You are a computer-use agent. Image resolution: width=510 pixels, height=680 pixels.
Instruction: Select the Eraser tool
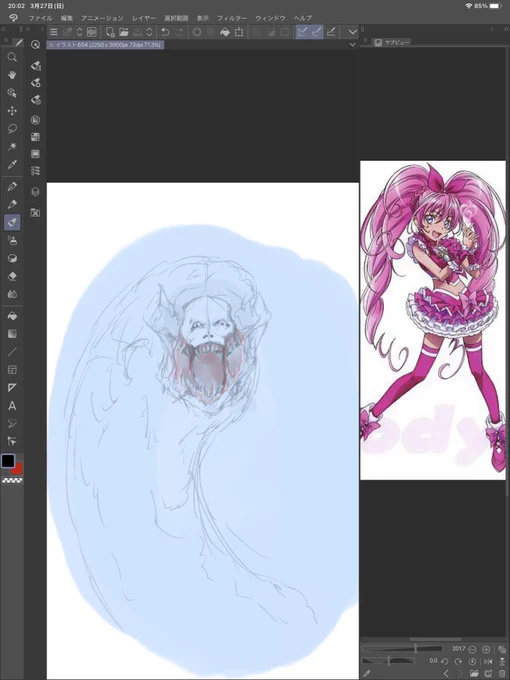pos(12,276)
